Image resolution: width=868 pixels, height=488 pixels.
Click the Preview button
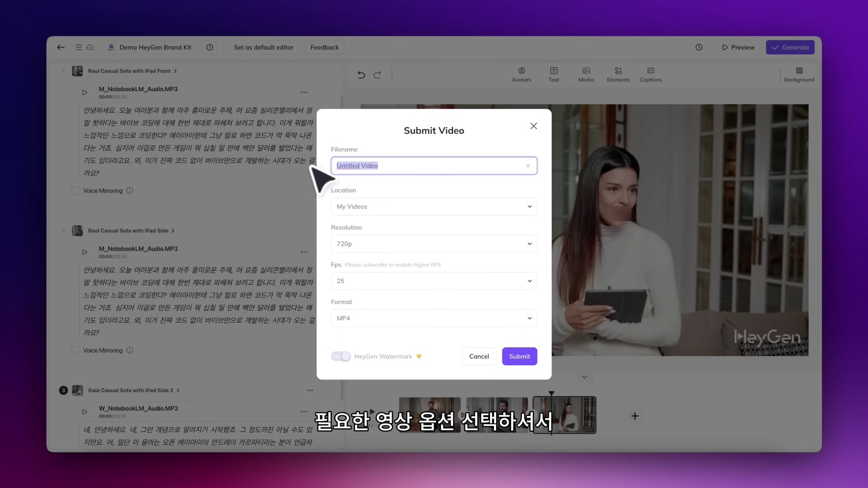coord(738,47)
